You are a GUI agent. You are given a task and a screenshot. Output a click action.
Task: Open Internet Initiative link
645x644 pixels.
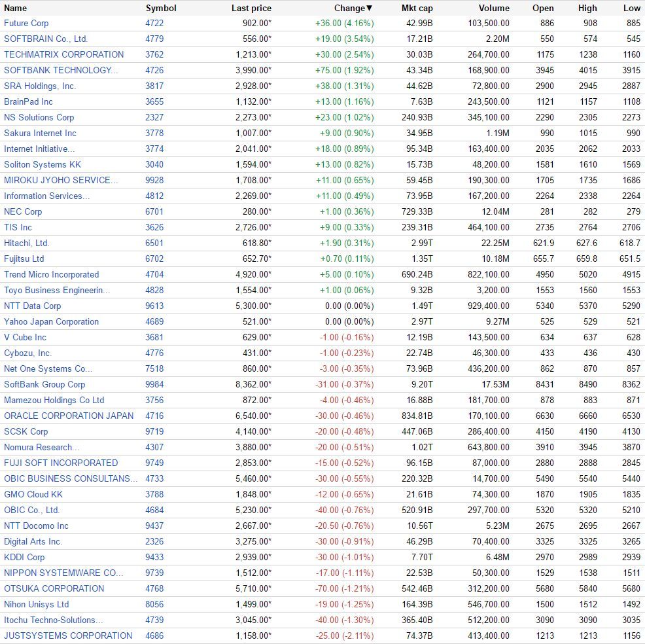(39, 149)
